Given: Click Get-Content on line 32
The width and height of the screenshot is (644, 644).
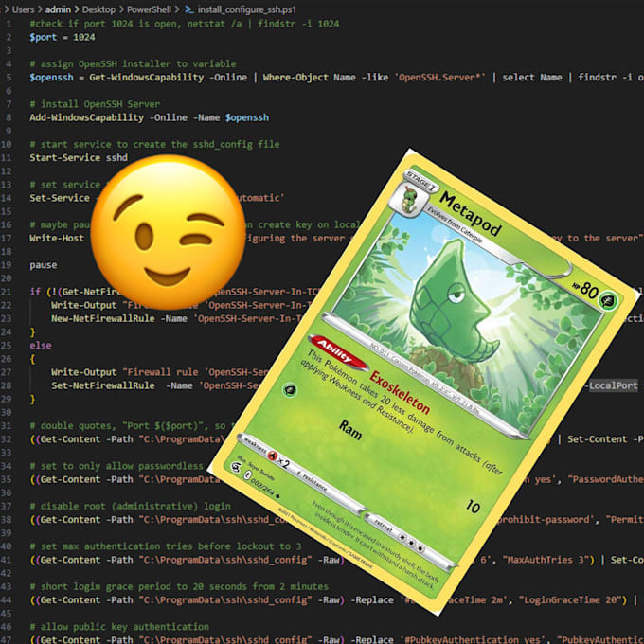Looking at the screenshot, I should (x=70, y=439).
